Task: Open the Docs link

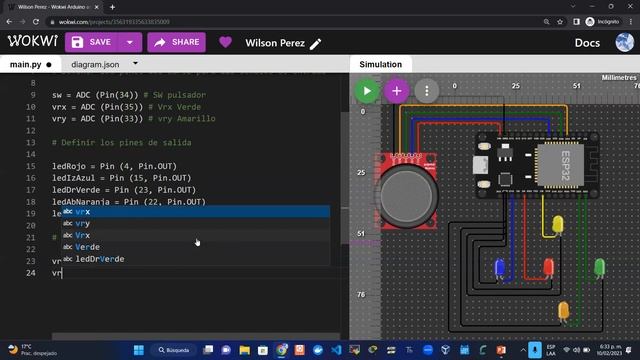Action: [x=587, y=43]
